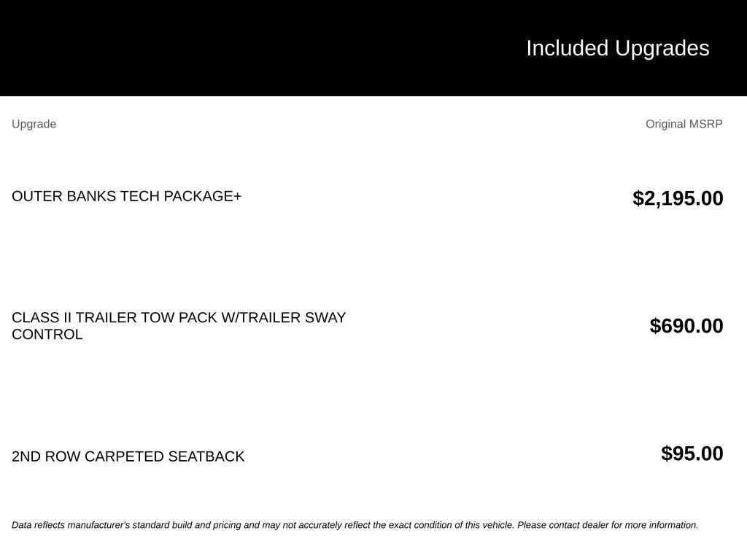The height and width of the screenshot is (560, 747).
Task: Click the words CLASS II
Action: click(x=42, y=318)
